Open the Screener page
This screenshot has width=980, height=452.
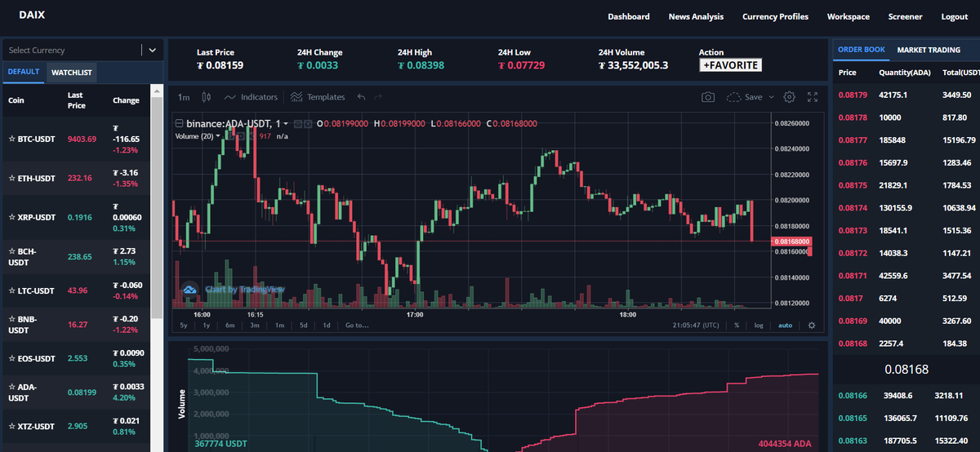905,16
